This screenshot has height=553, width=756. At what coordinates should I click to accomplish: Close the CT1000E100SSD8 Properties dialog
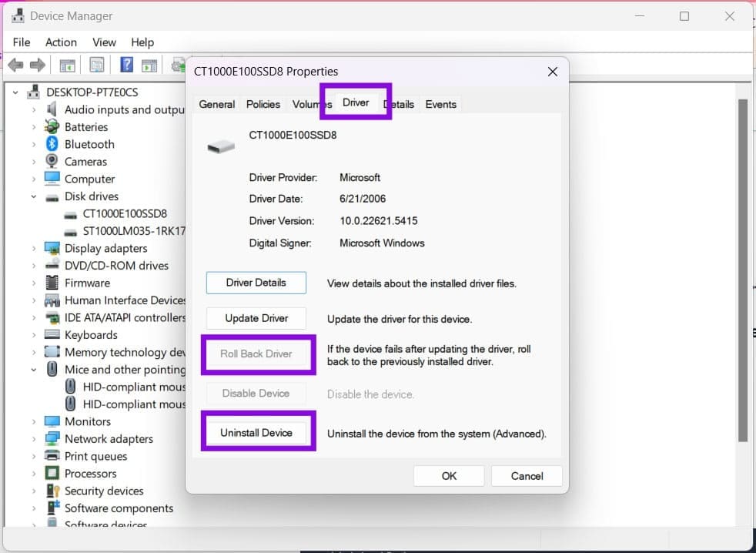click(553, 72)
